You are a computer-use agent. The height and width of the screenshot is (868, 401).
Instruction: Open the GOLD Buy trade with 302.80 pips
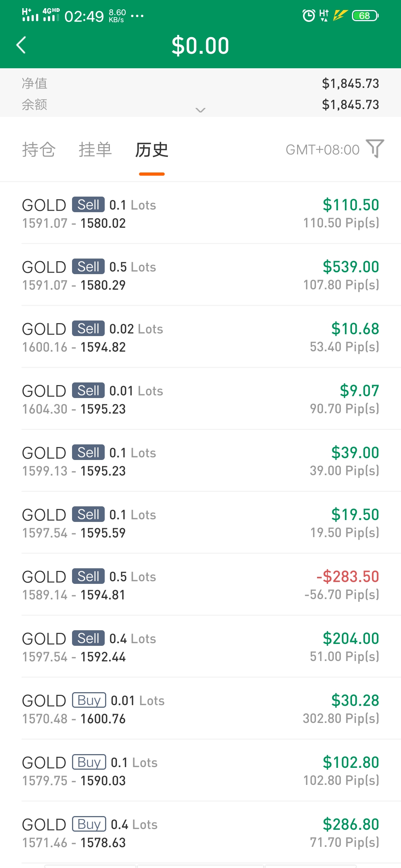(200, 709)
